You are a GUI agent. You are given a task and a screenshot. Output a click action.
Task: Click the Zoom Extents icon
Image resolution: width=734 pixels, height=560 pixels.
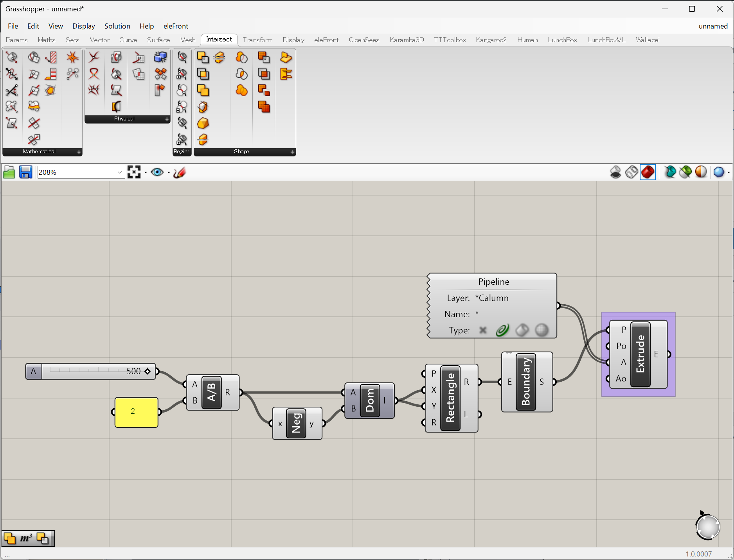tap(134, 172)
